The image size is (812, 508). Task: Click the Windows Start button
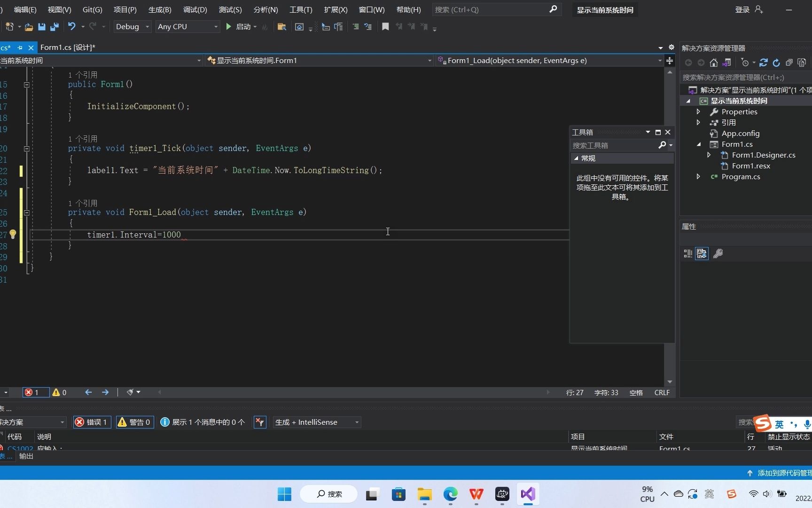tap(284, 494)
